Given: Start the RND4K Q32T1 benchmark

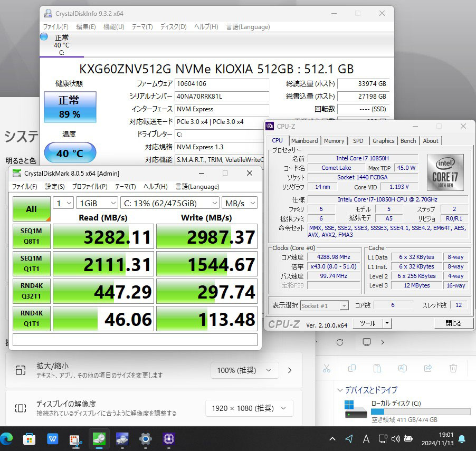Looking at the screenshot, I should click(31, 291).
